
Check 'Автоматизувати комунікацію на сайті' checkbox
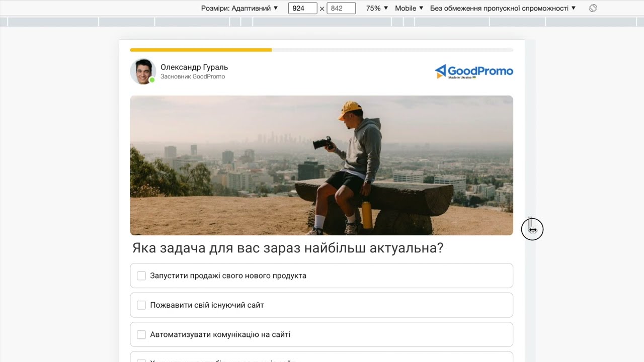coord(141,334)
